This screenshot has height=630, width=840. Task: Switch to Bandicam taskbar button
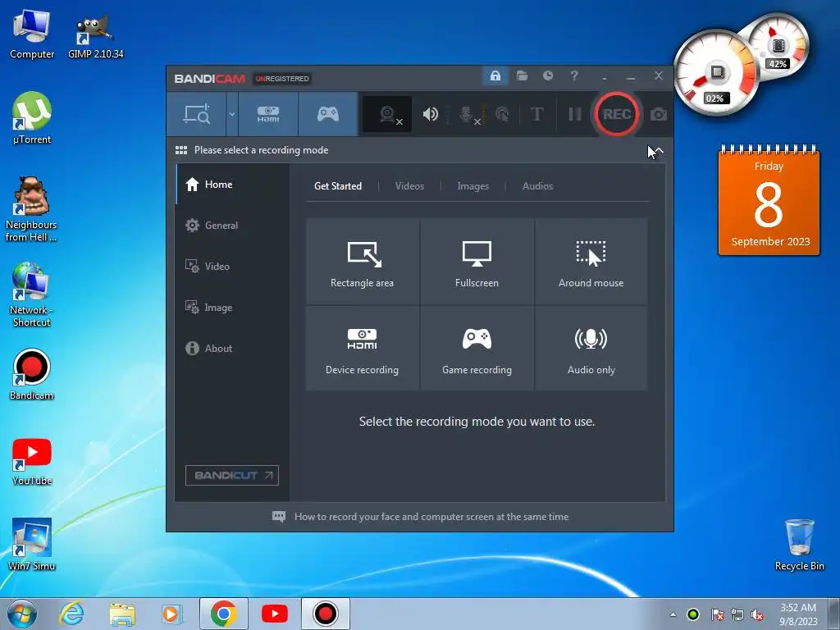325,614
